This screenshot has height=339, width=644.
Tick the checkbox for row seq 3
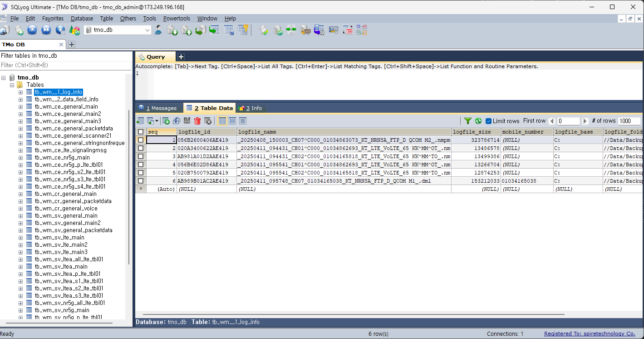141,156
